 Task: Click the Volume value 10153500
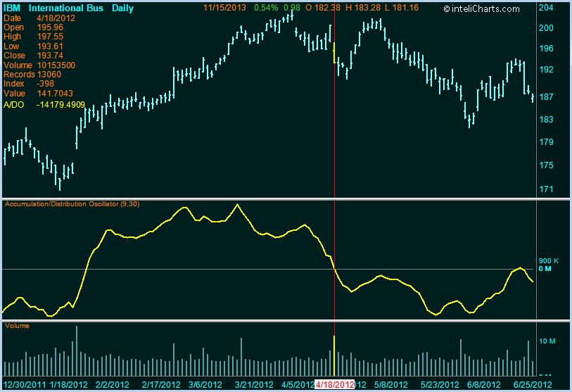click(56, 65)
